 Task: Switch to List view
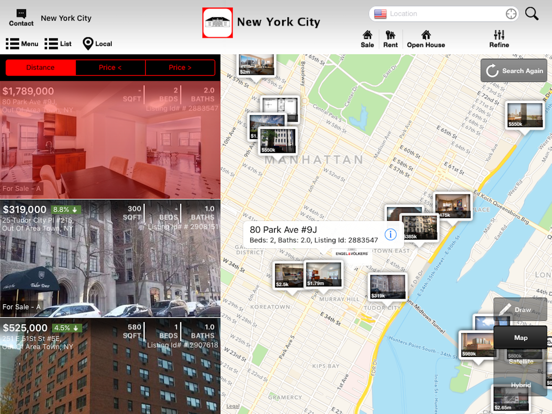[x=58, y=44]
